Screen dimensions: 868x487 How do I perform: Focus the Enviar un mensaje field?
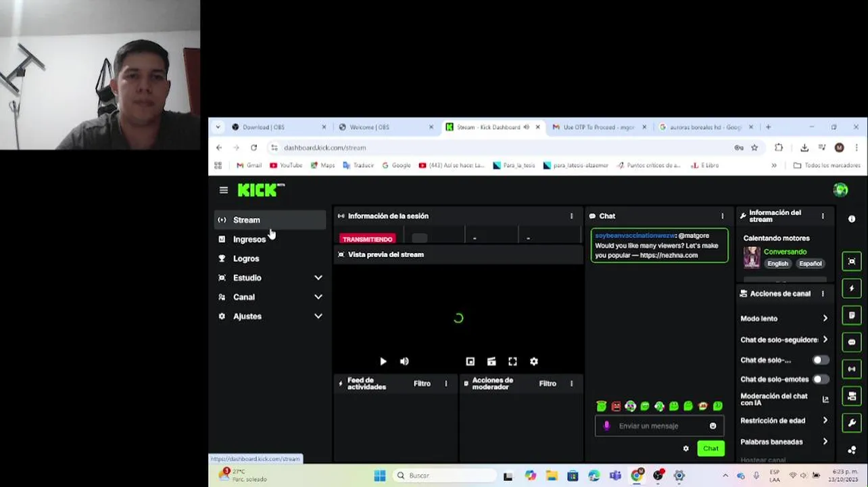point(659,426)
